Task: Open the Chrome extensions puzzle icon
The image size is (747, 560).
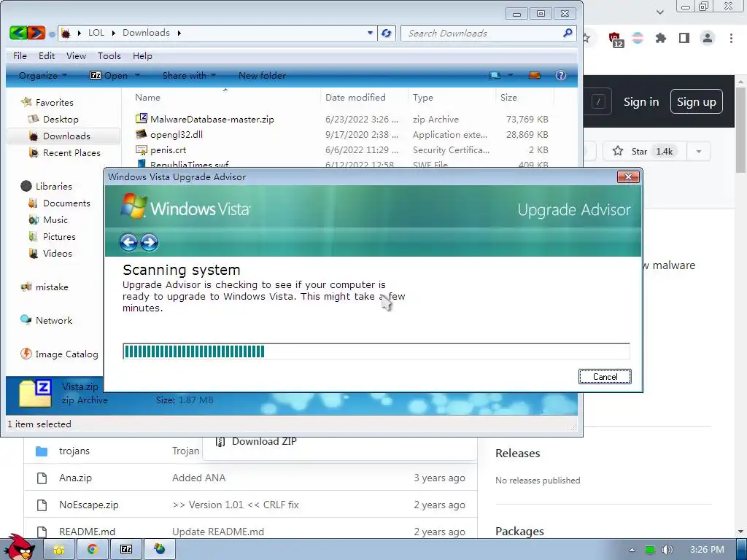Action: [x=660, y=38]
